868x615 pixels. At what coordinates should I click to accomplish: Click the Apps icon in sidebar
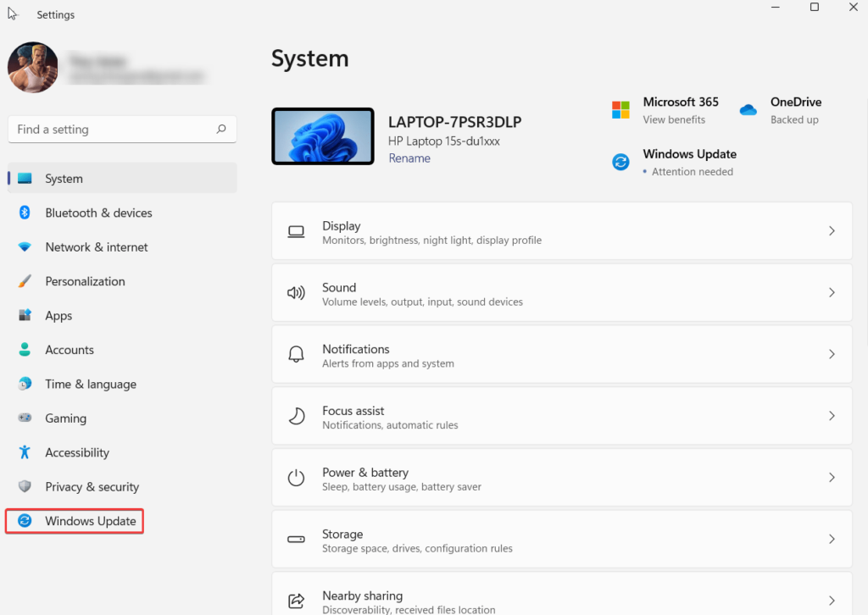click(25, 315)
